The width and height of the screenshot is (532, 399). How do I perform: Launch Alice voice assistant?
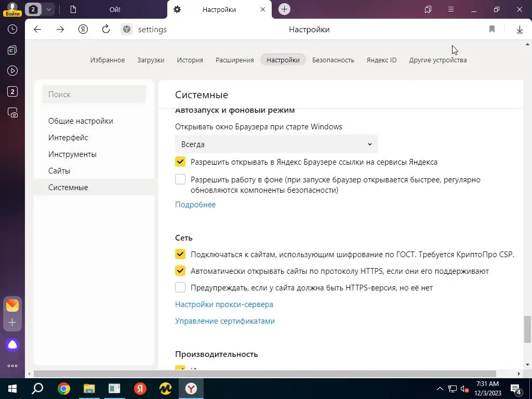click(12, 345)
